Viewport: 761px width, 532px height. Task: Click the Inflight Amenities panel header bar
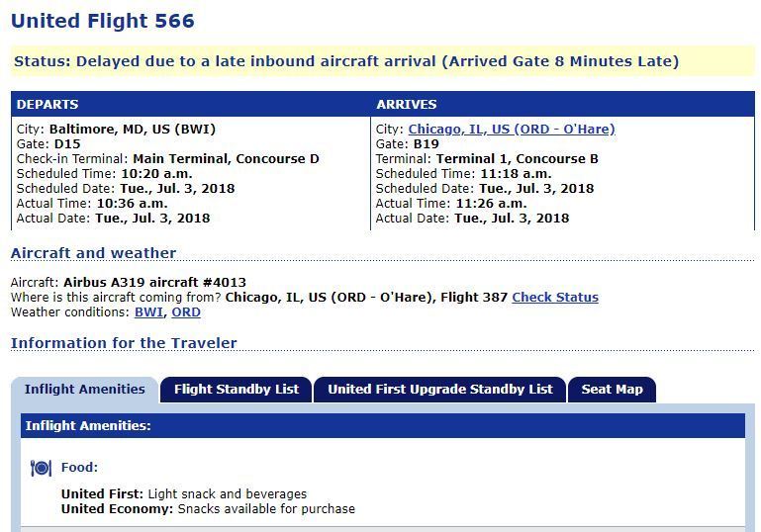[382, 426]
